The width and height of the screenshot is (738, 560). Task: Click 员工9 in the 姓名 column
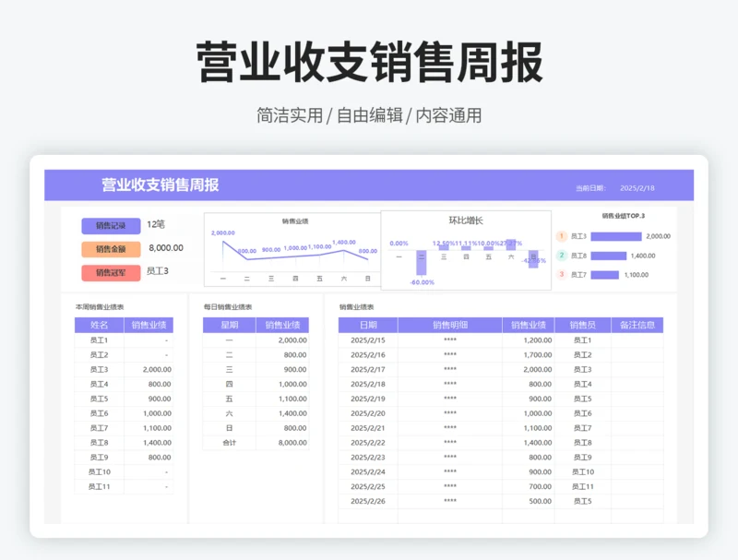(100, 458)
